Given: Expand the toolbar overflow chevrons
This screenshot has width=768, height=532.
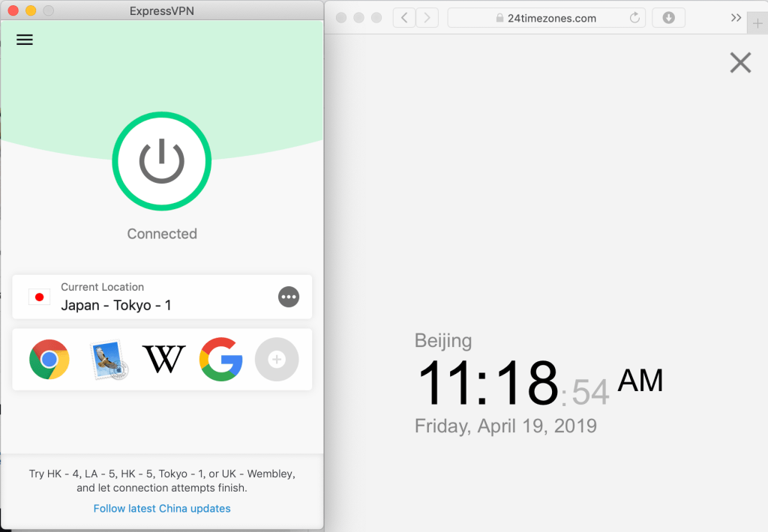Looking at the screenshot, I should point(736,18).
